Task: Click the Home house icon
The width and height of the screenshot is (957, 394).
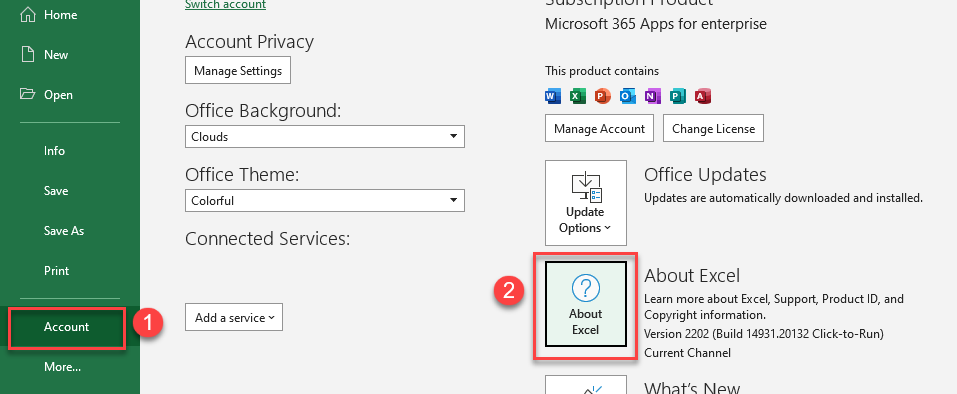Action: click(x=28, y=15)
